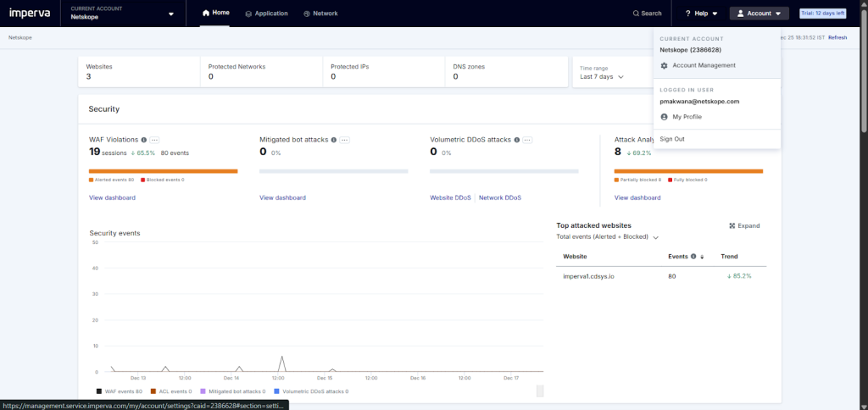868x410 pixels.
Task: Click the WAF Violations orange progress bar
Action: (164, 171)
